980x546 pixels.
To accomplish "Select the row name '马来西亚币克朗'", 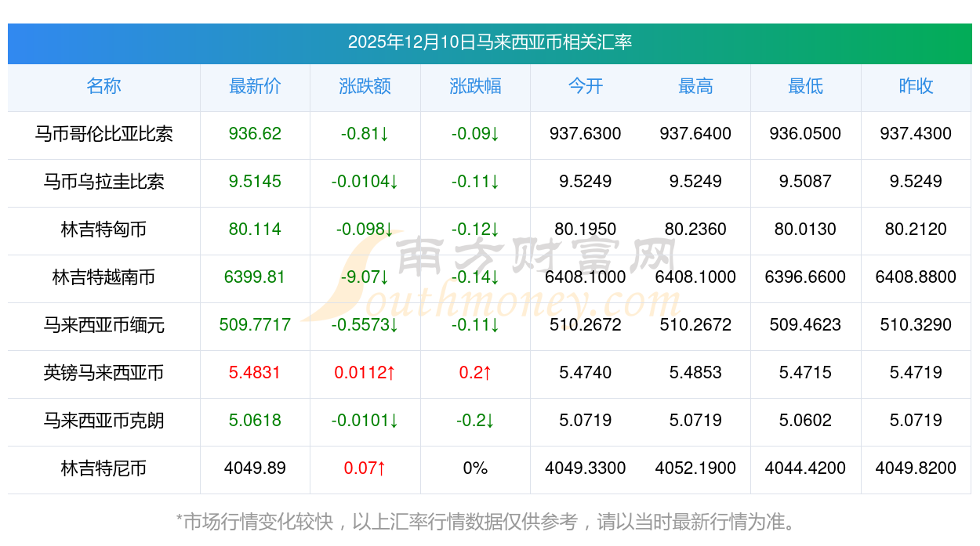I will pos(103,421).
